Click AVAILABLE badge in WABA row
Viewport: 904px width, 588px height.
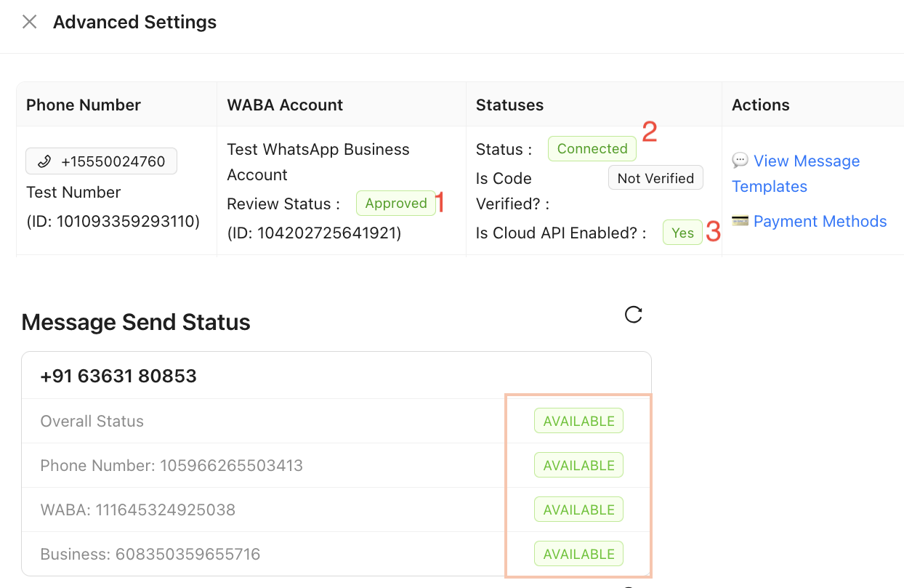point(579,510)
